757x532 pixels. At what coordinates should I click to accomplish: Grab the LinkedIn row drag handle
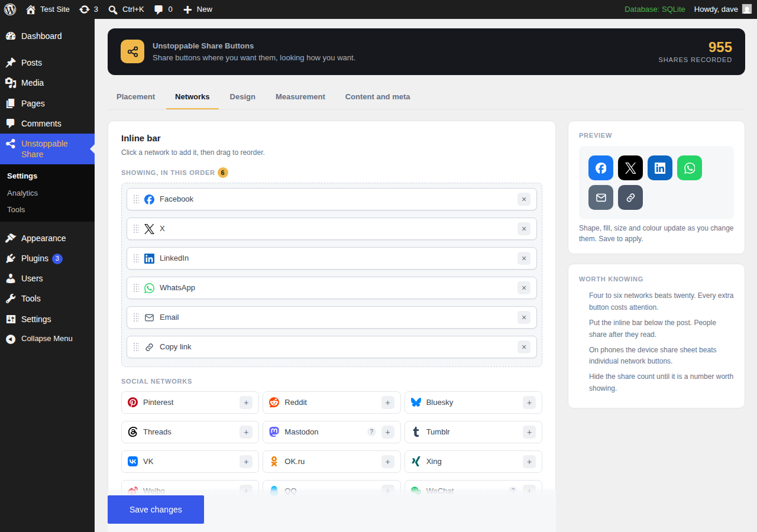coord(136,258)
